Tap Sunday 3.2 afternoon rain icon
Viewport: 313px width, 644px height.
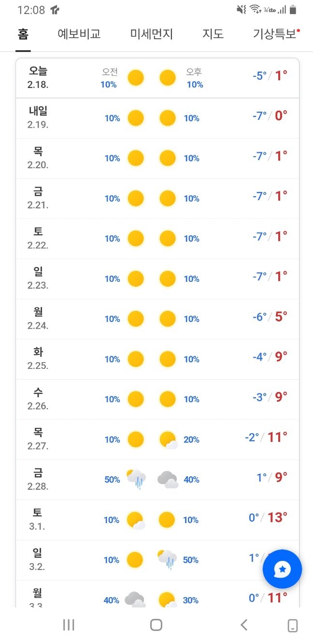coord(168,559)
